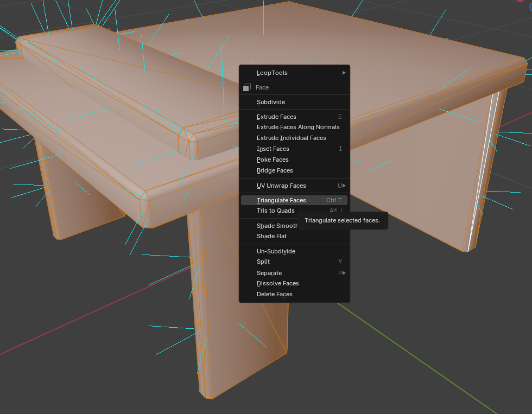532x414 pixels.
Task: Click the Face header icon
Action: [x=246, y=87]
